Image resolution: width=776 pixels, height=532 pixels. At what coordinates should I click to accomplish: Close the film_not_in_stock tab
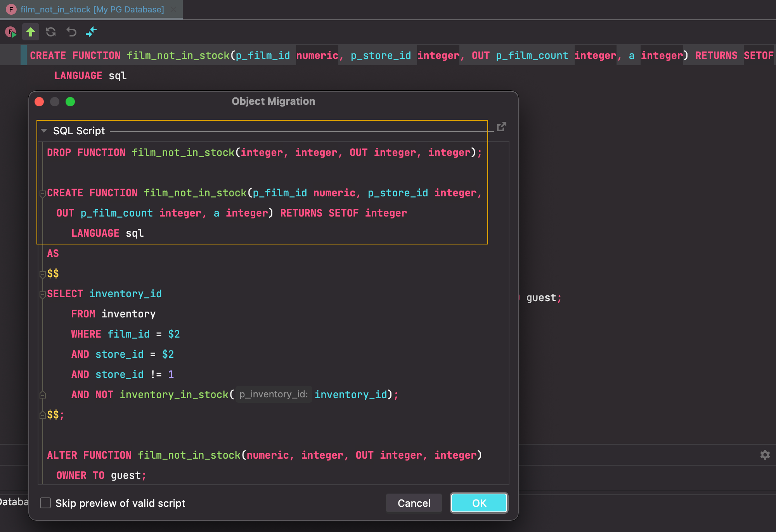tap(173, 9)
